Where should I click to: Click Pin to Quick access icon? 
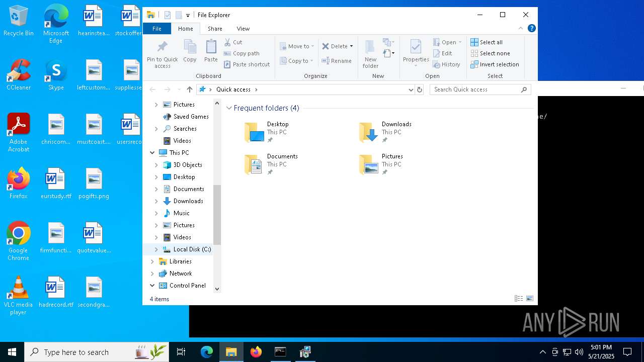162,54
